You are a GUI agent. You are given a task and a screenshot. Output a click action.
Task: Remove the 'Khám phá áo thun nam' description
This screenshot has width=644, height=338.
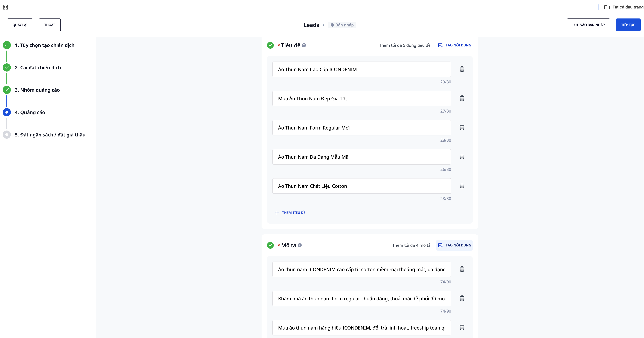(462, 298)
